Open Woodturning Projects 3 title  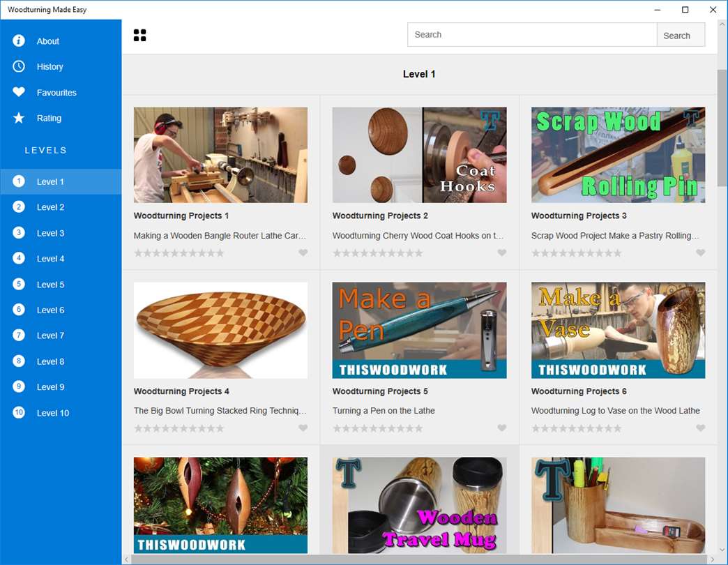pos(579,216)
